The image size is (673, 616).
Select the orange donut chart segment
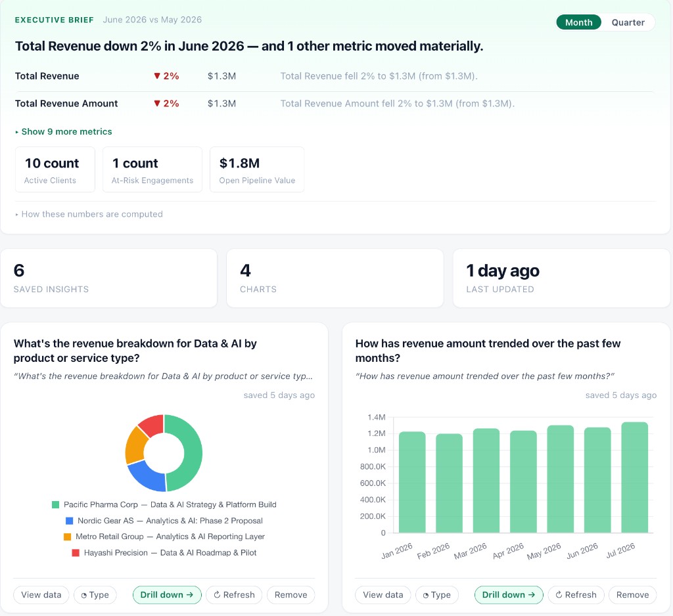click(134, 446)
